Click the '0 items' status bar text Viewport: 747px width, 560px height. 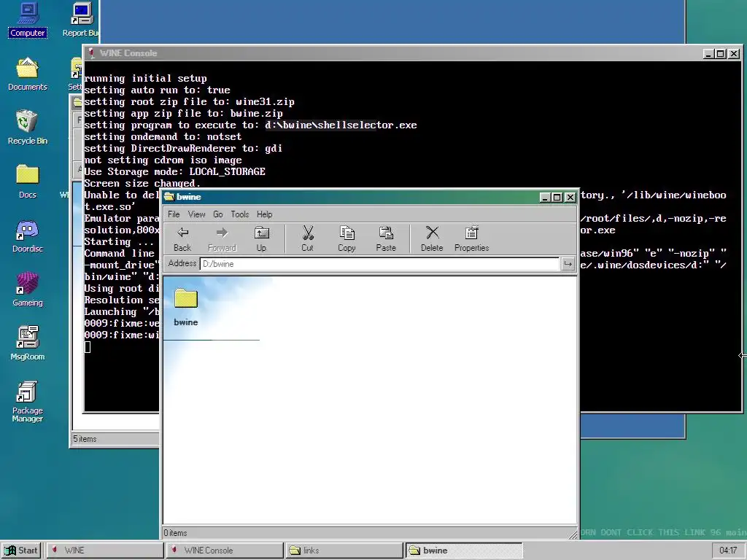[175, 533]
